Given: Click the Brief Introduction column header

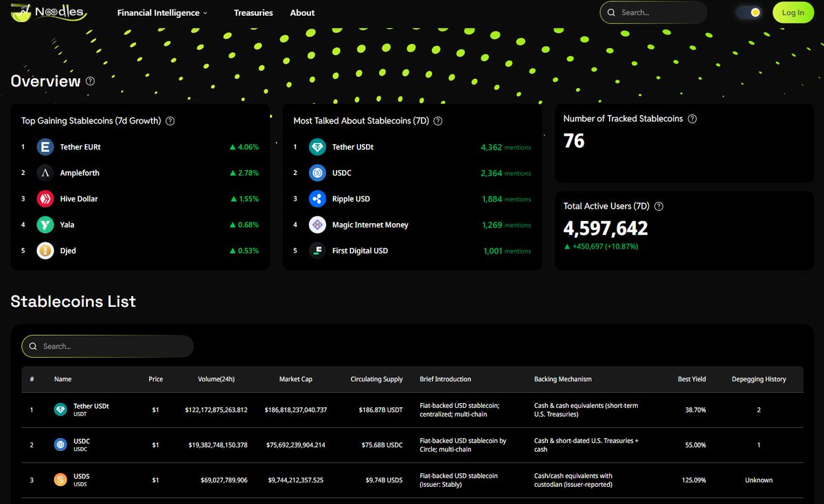Looking at the screenshot, I should click(x=446, y=379).
